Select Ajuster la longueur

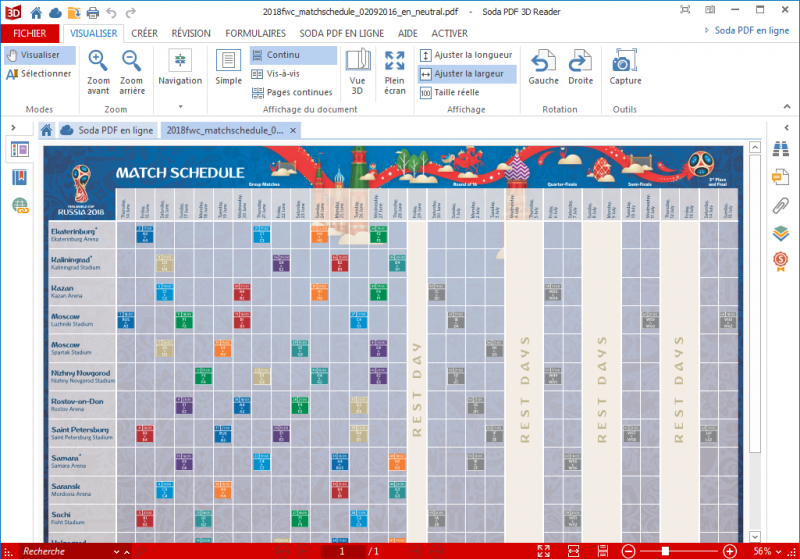click(467, 55)
